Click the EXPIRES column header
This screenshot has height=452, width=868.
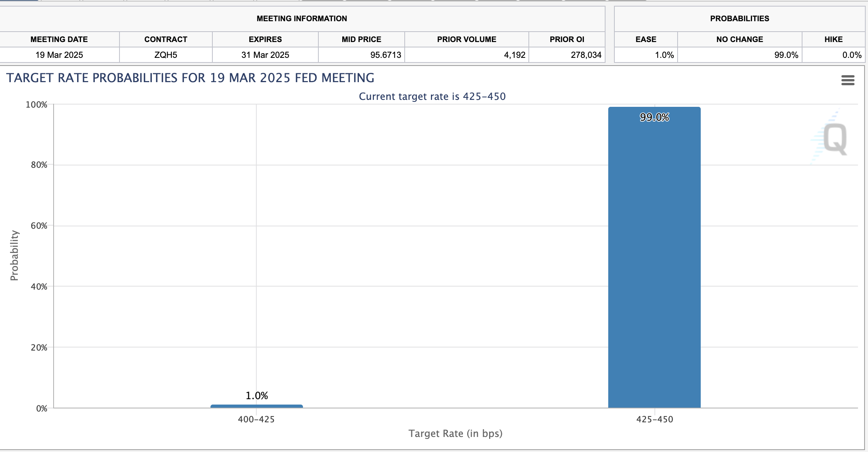265,39
